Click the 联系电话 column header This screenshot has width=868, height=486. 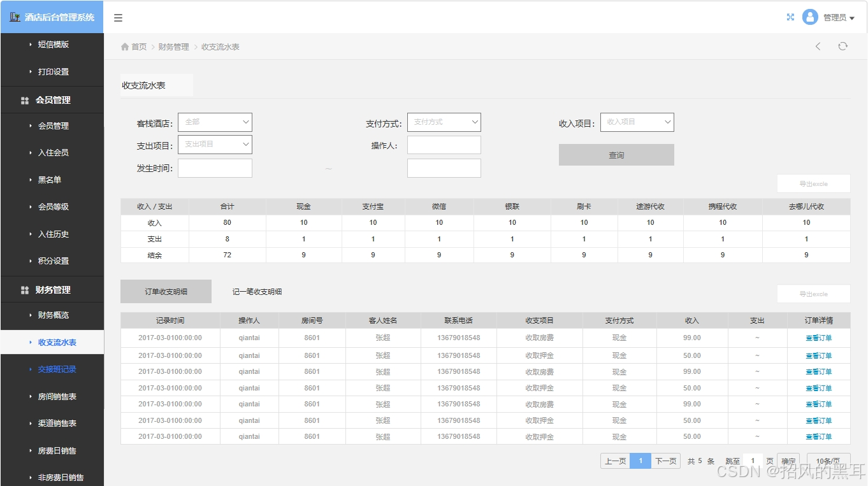tap(459, 320)
